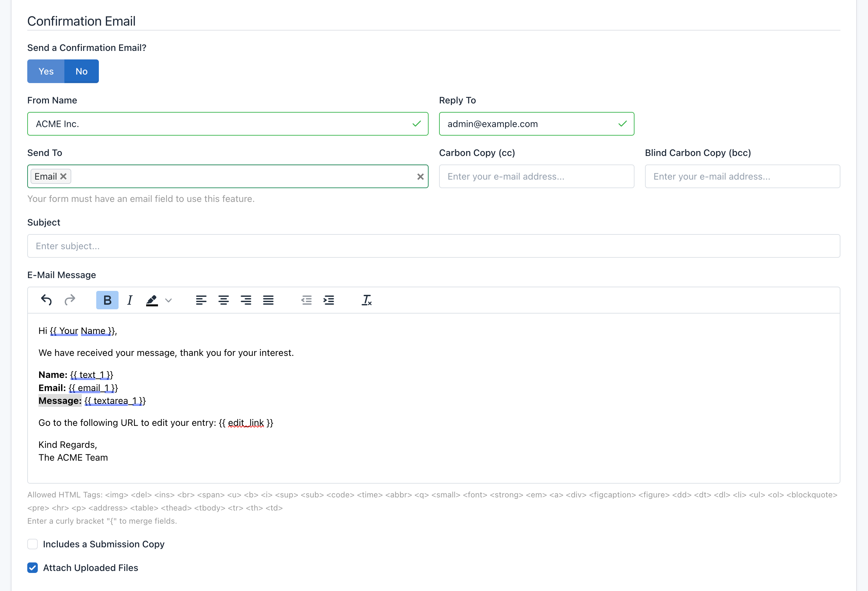Click the Redo icon in the editor toolbar
868x591 pixels.
click(x=70, y=300)
